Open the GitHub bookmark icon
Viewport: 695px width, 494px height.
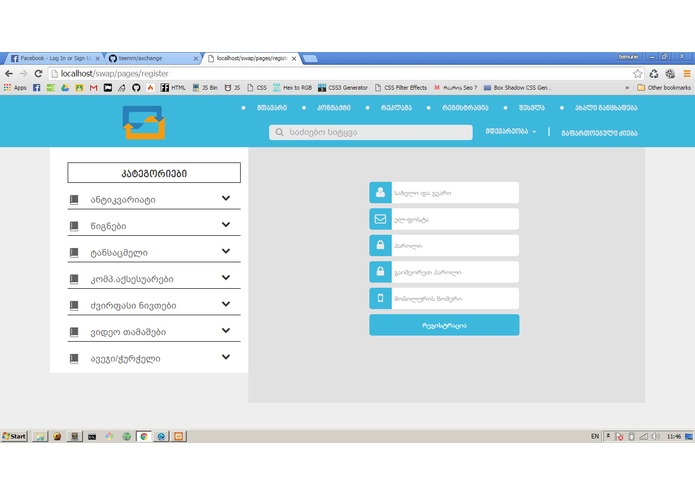pyautogui.click(x=136, y=88)
